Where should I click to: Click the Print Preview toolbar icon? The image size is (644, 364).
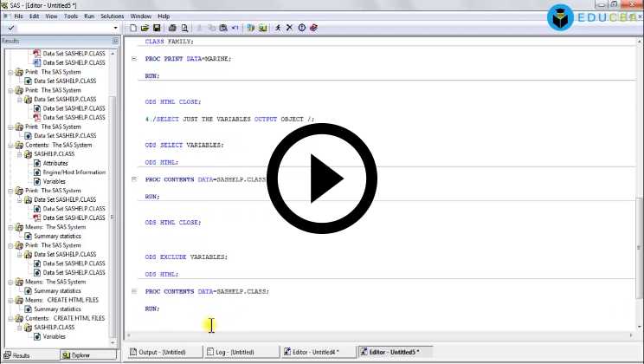(x=184, y=29)
